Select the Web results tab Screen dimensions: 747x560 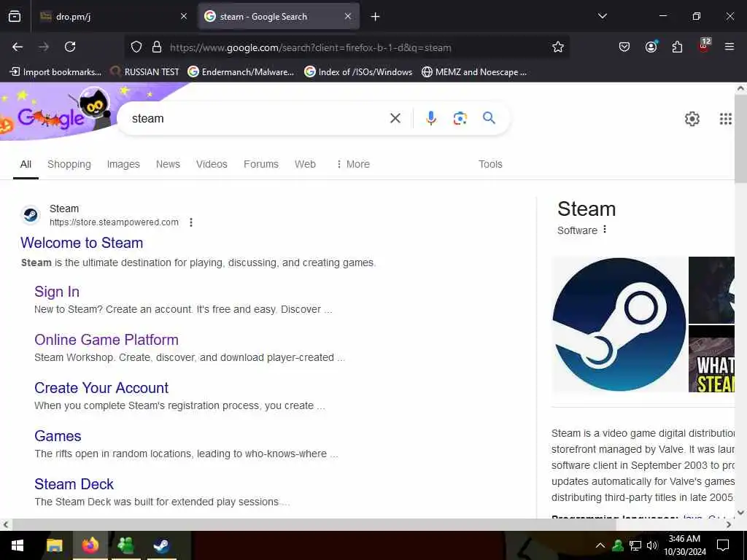pyautogui.click(x=306, y=164)
